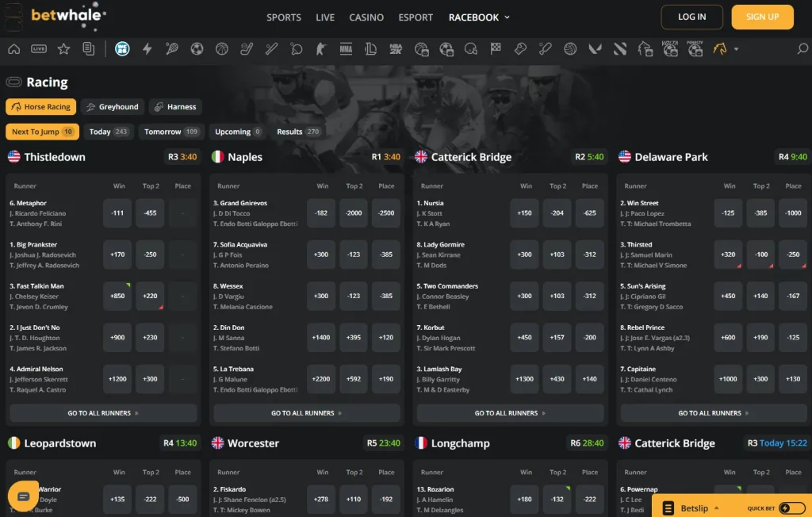The image size is (812, 517).
Task: Pick Win Street Top 2 odds -385
Action: pyautogui.click(x=760, y=213)
